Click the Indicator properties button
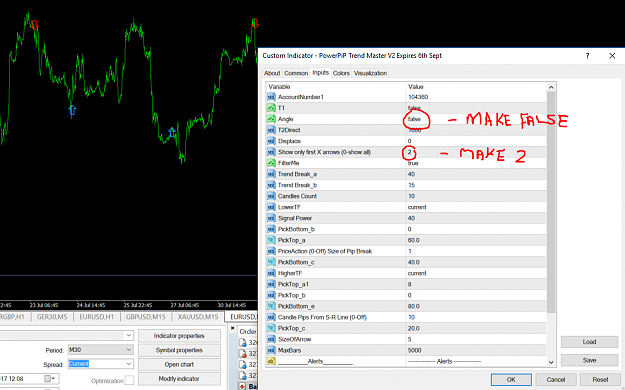 [179, 336]
